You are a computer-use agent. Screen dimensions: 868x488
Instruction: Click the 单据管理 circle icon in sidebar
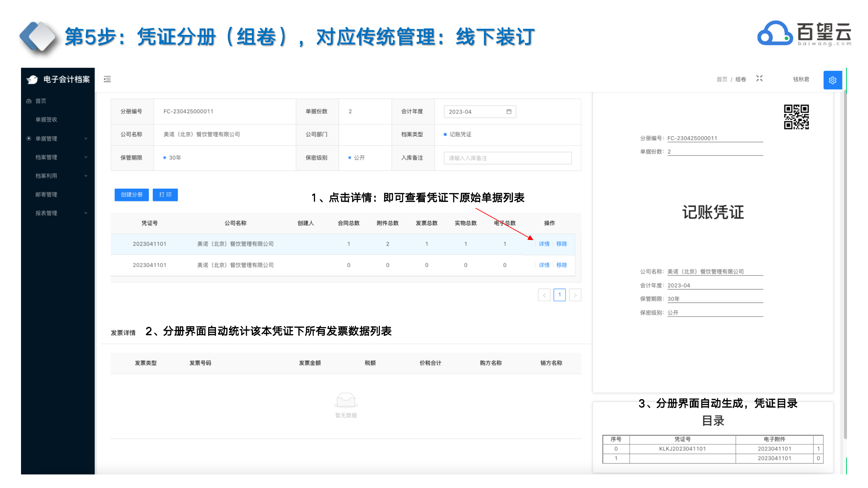(x=29, y=138)
